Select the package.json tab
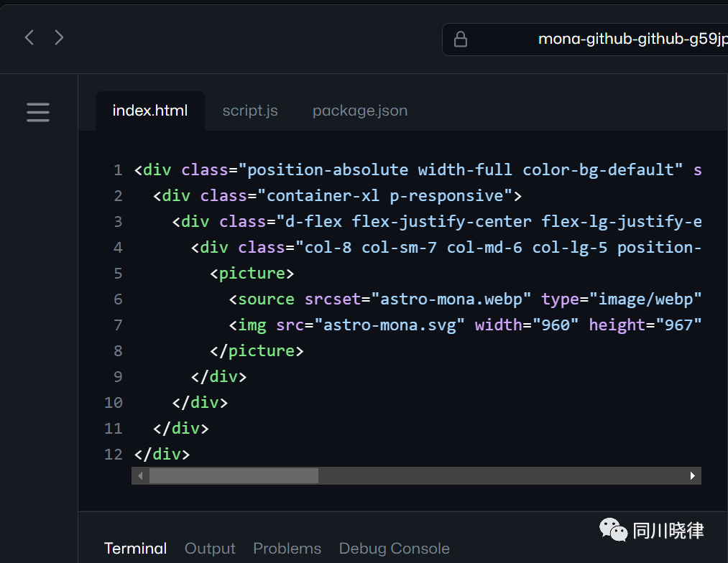 click(x=360, y=111)
